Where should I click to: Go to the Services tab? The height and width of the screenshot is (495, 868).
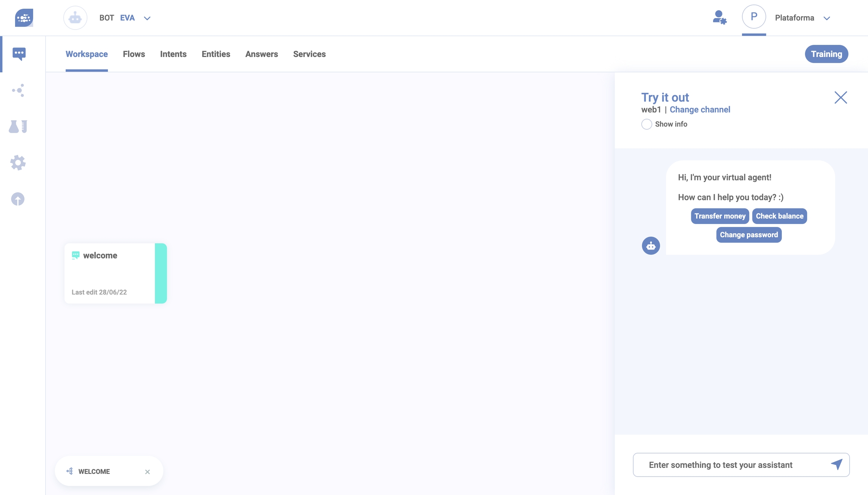(309, 54)
